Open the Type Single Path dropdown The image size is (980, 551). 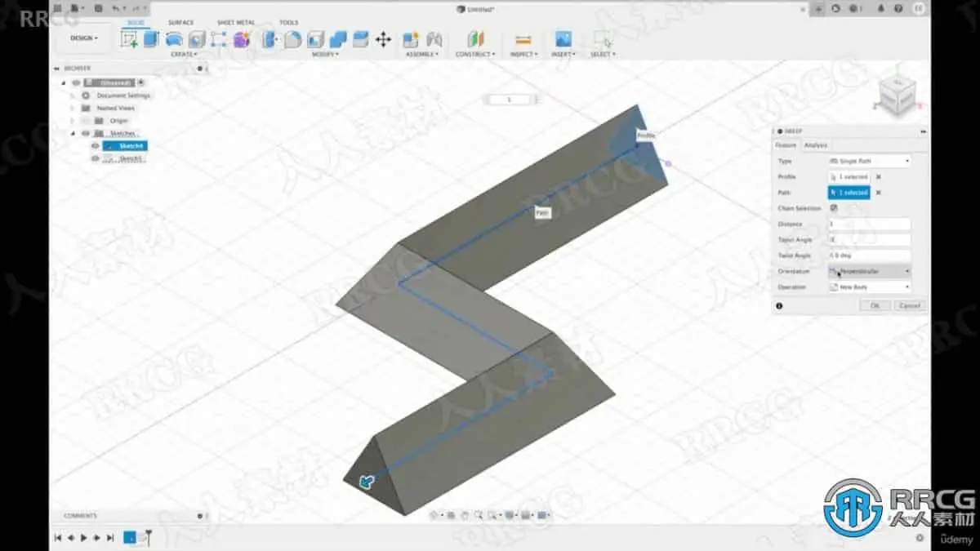[869, 161]
